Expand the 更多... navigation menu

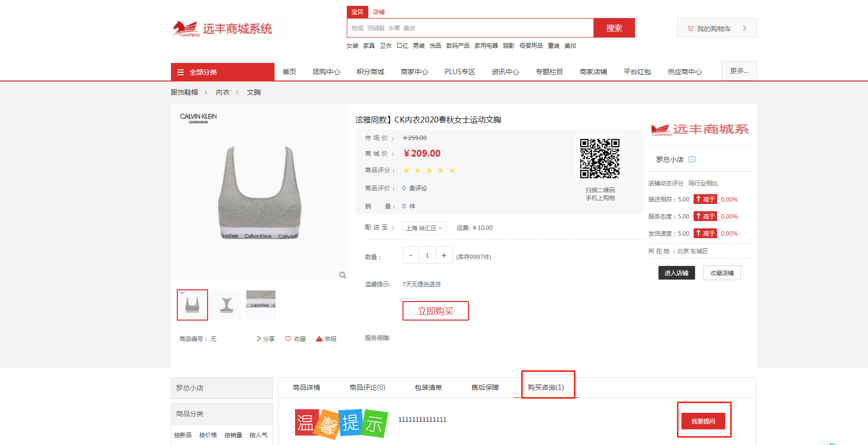739,71
